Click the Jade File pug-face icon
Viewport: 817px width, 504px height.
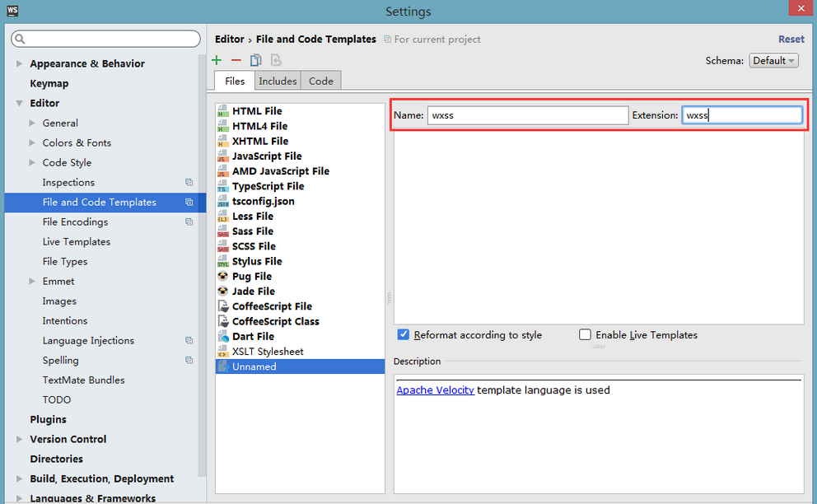pyautogui.click(x=223, y=291)
